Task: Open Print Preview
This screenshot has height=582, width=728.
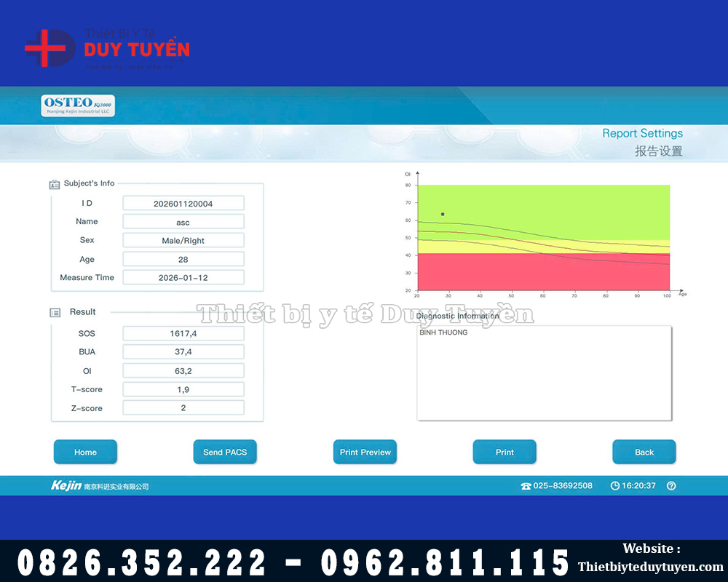Action: coord(365,452)
